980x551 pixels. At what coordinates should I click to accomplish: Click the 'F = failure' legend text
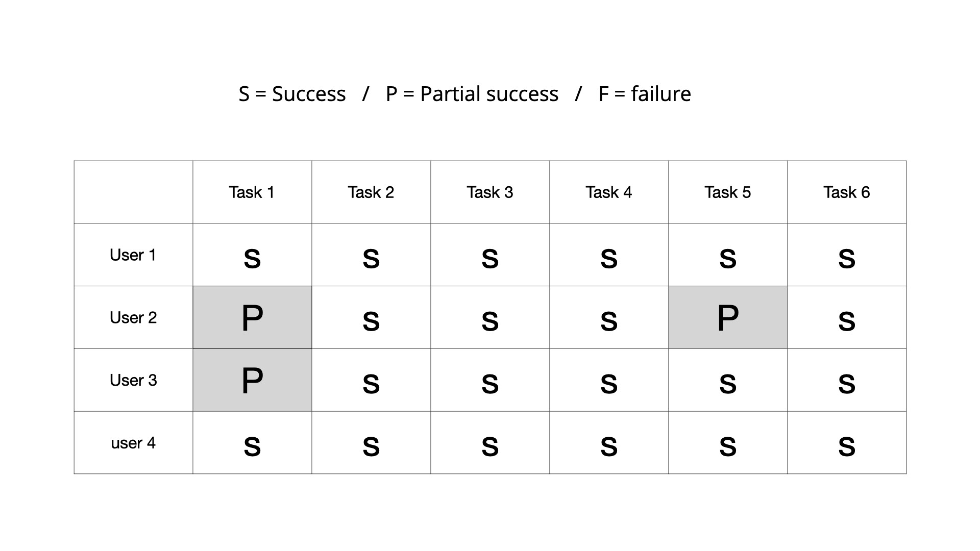pos(645,94)
